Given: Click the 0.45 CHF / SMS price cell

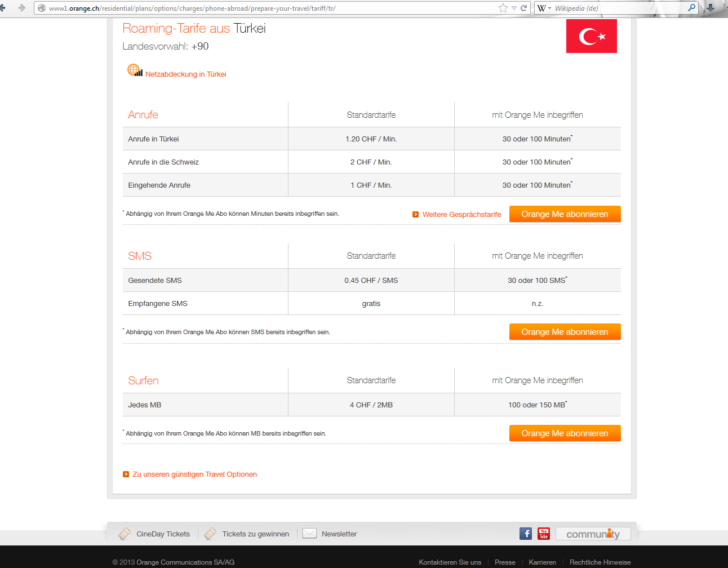Looking at the screenshot, I should click(371, 280).
